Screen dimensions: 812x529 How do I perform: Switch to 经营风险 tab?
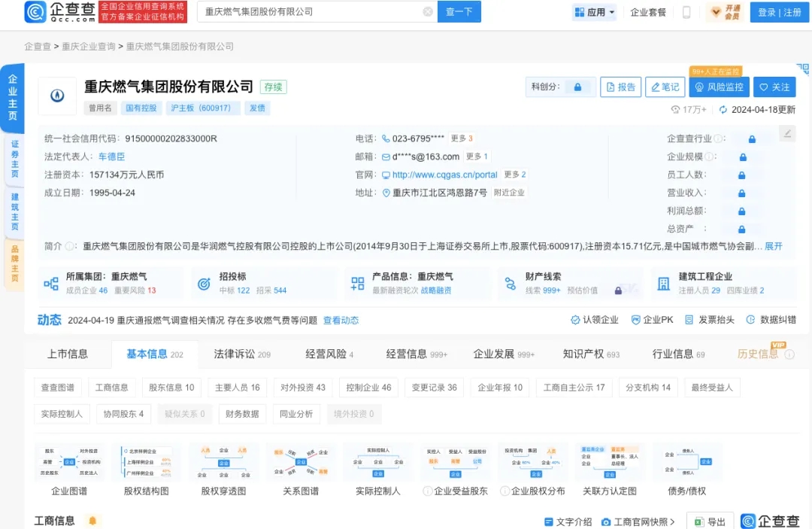pos(329,354)
